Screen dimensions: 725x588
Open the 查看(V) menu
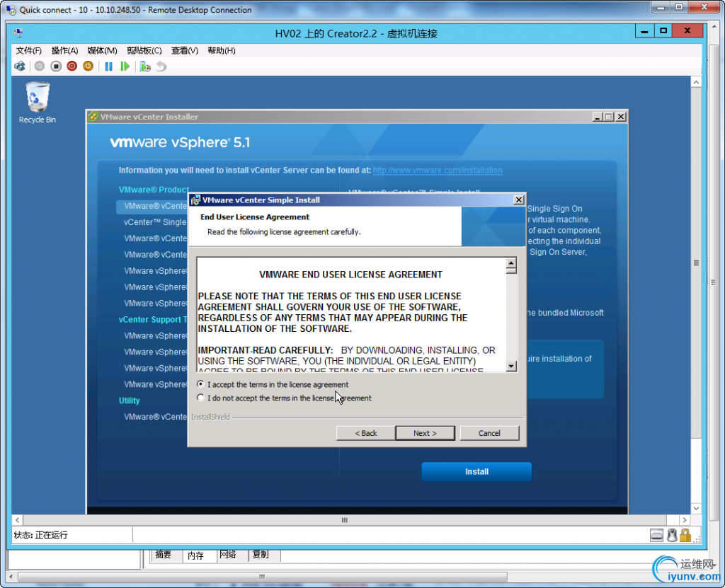[x=185, y=50]
